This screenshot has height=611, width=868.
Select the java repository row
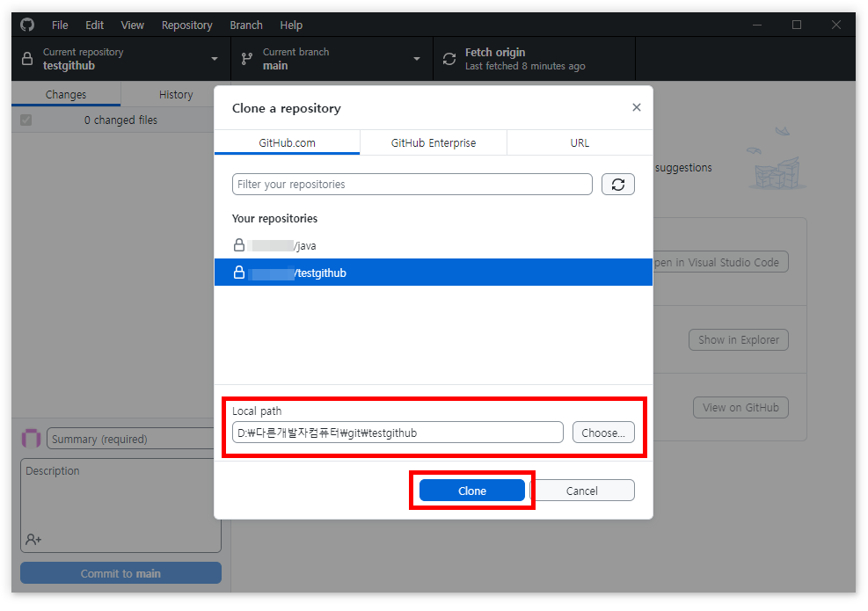(x=434, y=245)
